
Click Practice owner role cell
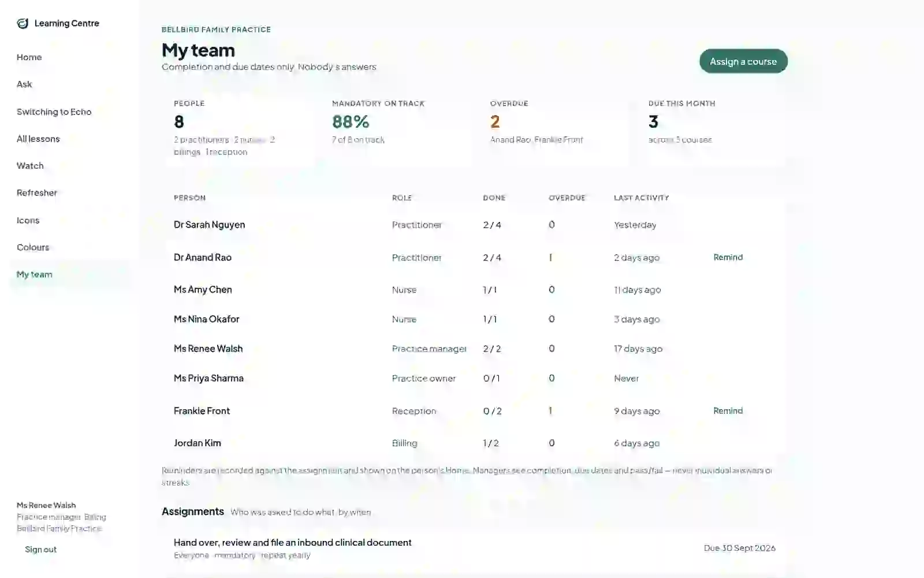[423, 379]
